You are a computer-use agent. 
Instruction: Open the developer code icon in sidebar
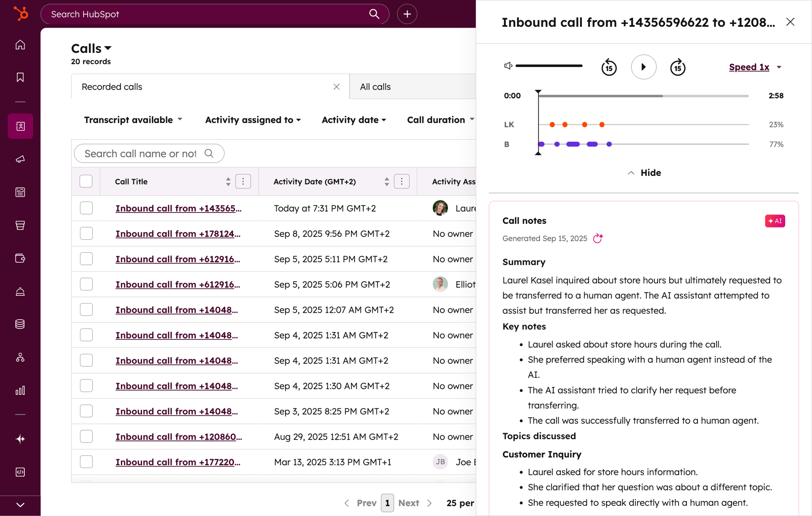(20, 472)
